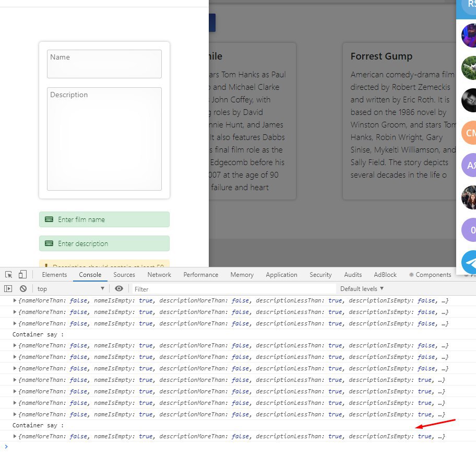Screen dimensions: 476x455
Task: Expand the first console object log
Action: 14,300
